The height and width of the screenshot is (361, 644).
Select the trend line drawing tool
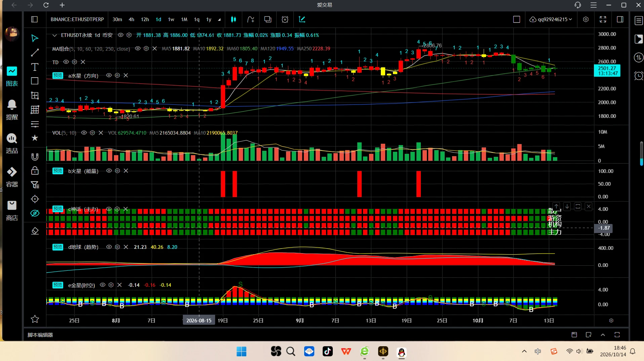tap(35, 53)
